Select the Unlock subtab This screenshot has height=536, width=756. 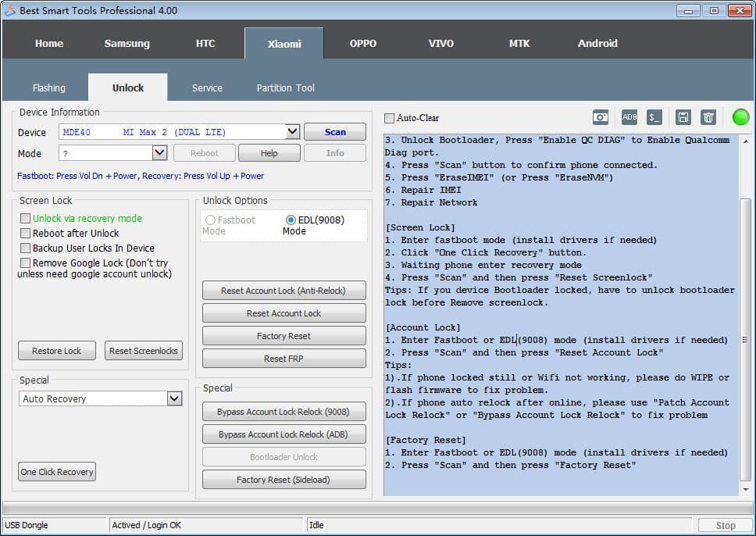[x=128, y=88]
